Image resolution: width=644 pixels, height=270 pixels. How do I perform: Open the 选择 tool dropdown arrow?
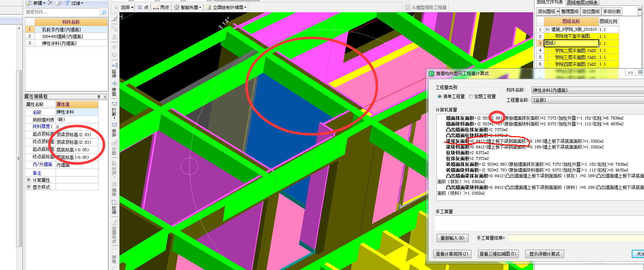pyautogui.click(x=132, y=7)
